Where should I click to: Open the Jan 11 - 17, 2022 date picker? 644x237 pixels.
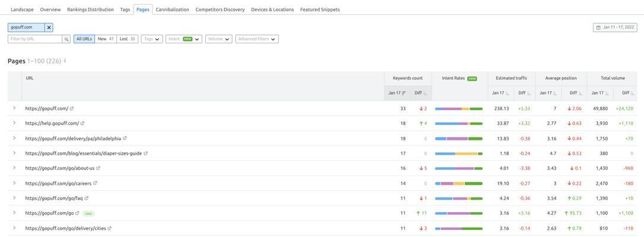click(x=615, y=27)
